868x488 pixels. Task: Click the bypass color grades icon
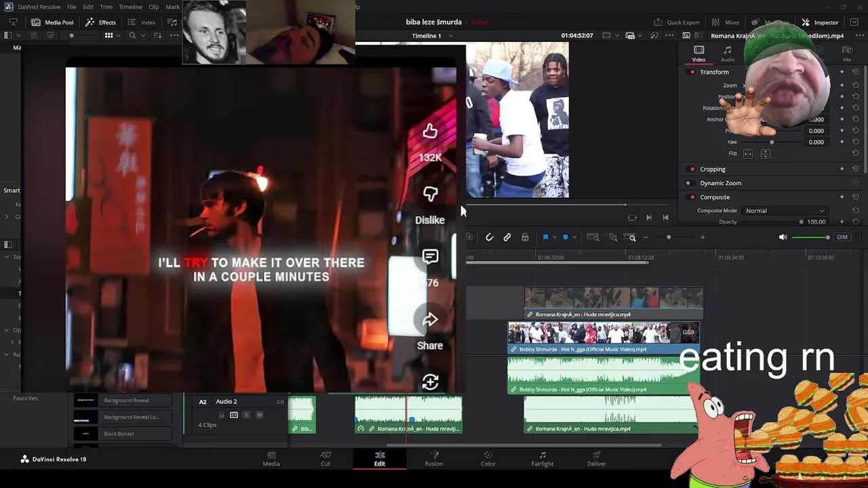[654, 35]
